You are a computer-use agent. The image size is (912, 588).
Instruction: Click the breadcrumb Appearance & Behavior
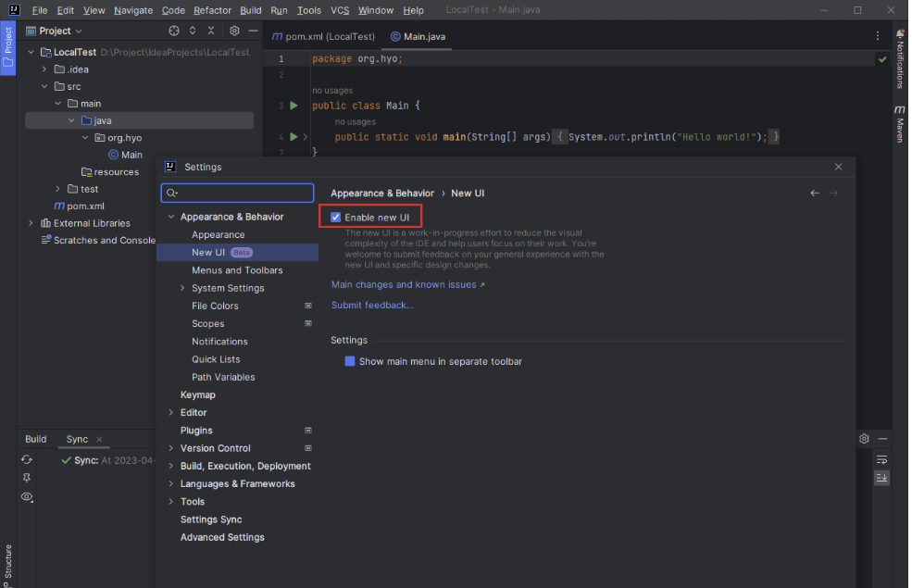tap(382, 194)
